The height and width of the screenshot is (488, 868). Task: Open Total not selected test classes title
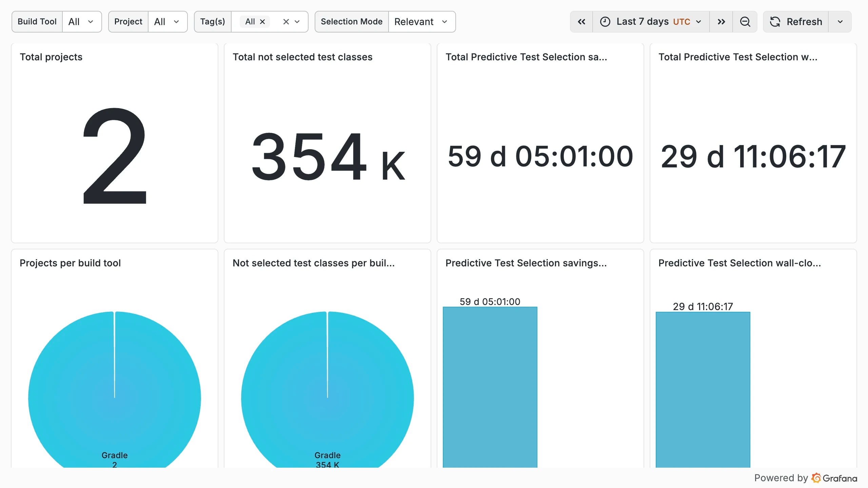tap(302, 57)
